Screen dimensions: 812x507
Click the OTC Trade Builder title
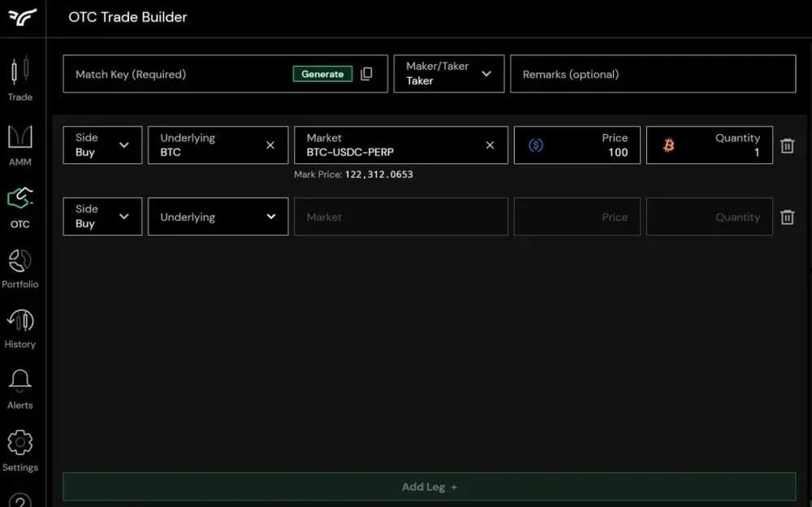[x=127, y=17]
